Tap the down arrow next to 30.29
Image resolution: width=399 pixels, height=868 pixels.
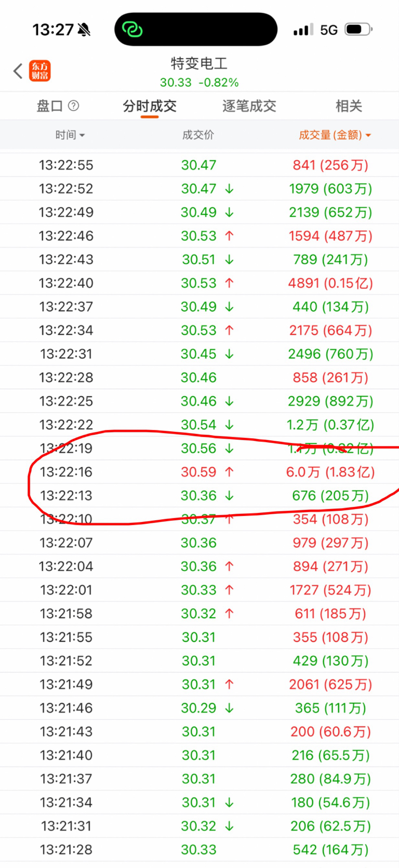coord(229,708)
